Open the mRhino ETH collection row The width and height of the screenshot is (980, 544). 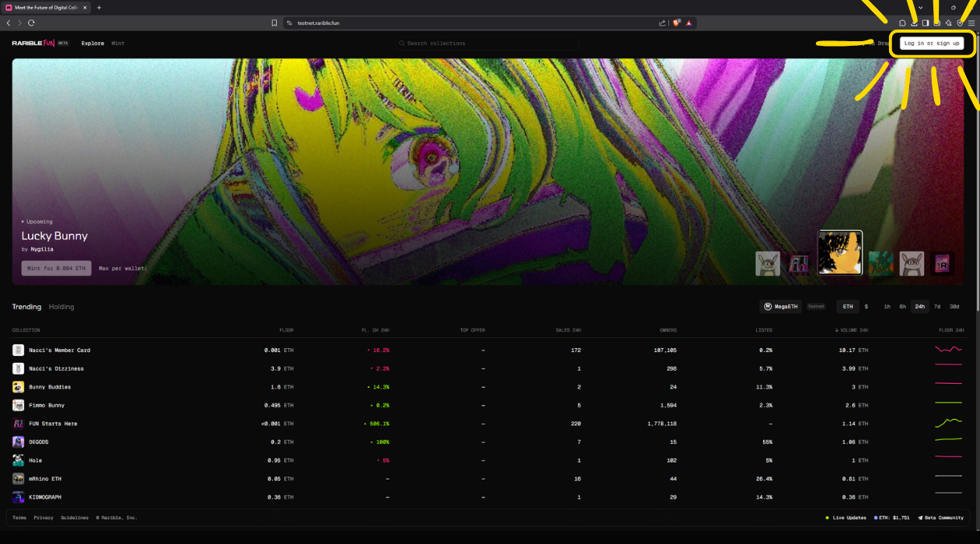tap(488, 479)
